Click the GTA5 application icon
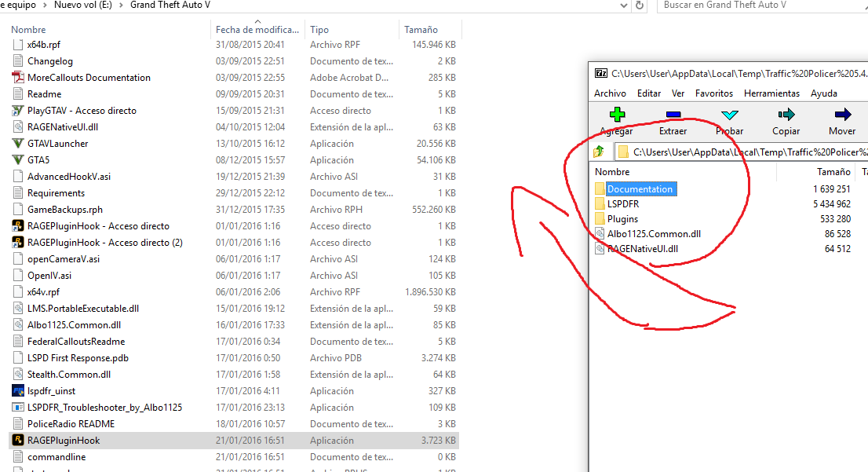Screen dimensions: 868x472 click(18, 160)
